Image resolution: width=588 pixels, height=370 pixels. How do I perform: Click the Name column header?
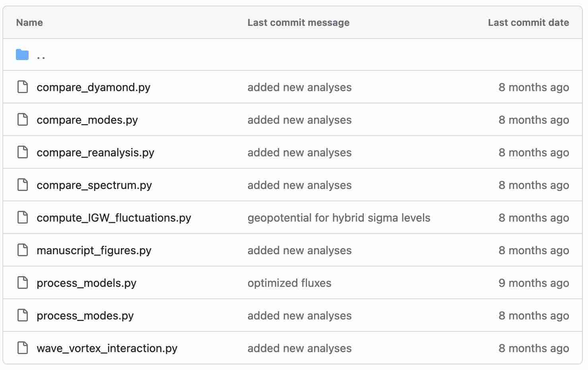click(x=29, y=23)
